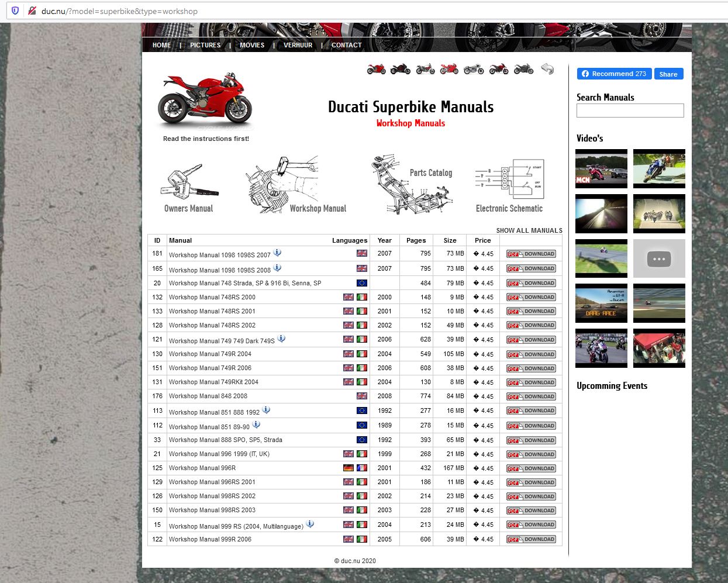Open info icon for 749 749 Dark 749S

(281, 339)
